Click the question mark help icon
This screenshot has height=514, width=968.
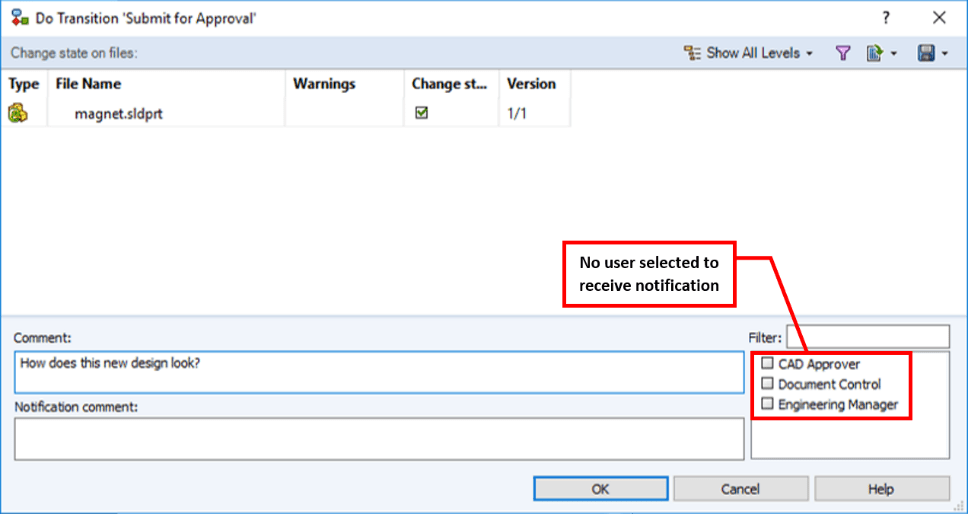point(886,18)
